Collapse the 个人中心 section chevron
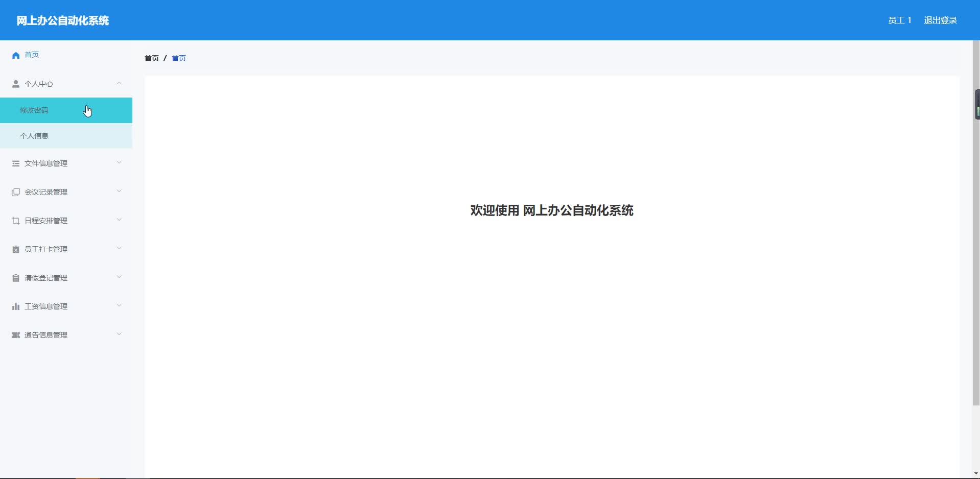Image resolution: width=980 pixels, height=479 pixels. [119, 83]
